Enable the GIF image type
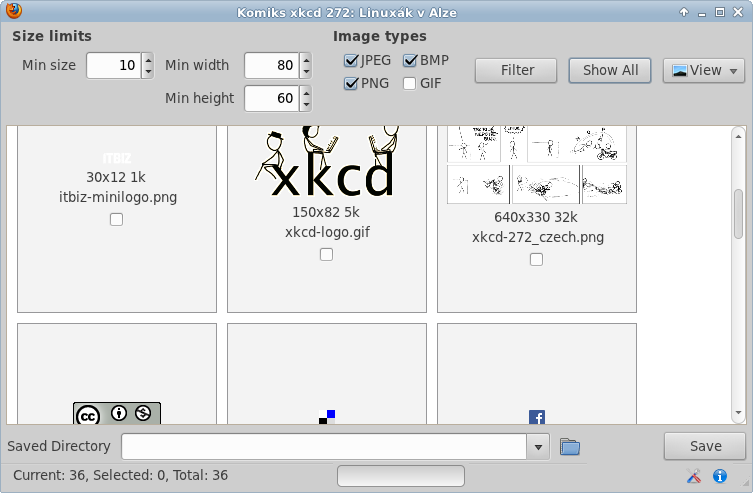Viewport: 753px width, 493px height. coord(409,84)
